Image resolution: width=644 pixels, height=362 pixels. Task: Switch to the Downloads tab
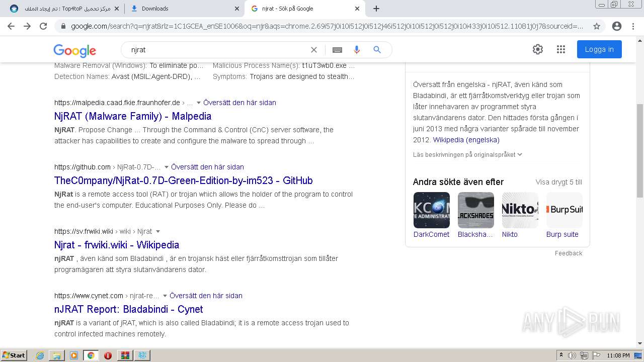tap(184, 9)
